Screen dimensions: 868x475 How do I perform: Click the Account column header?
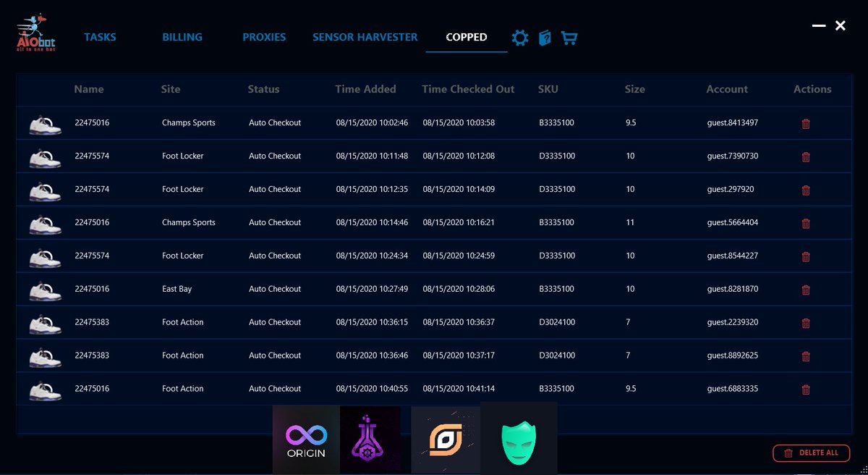727,89
